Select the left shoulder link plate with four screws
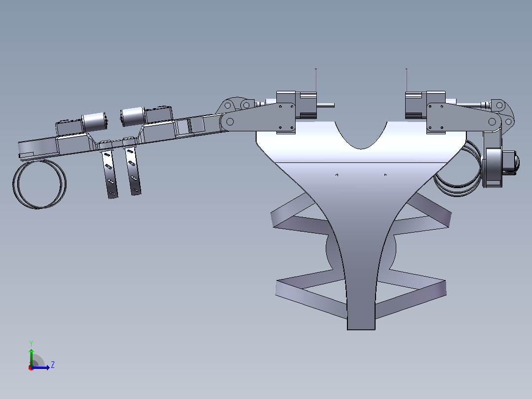Viewport: 532px width, 399px height. (x=259, y=118)
